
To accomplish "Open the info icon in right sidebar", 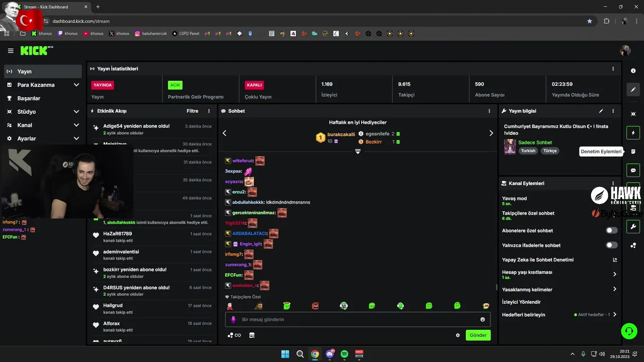I will coord(633,71).
